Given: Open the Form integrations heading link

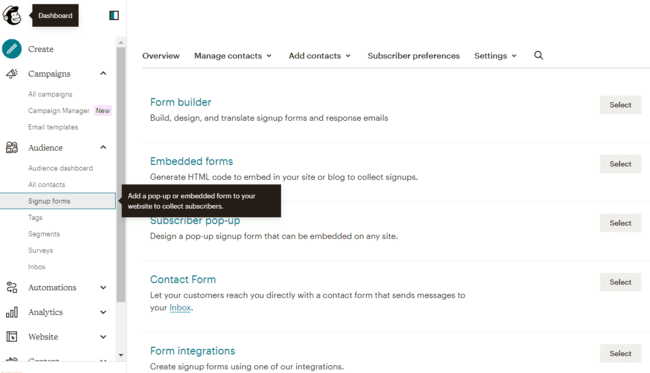Looking at the screenshot, I should click(x=192, y=351).
